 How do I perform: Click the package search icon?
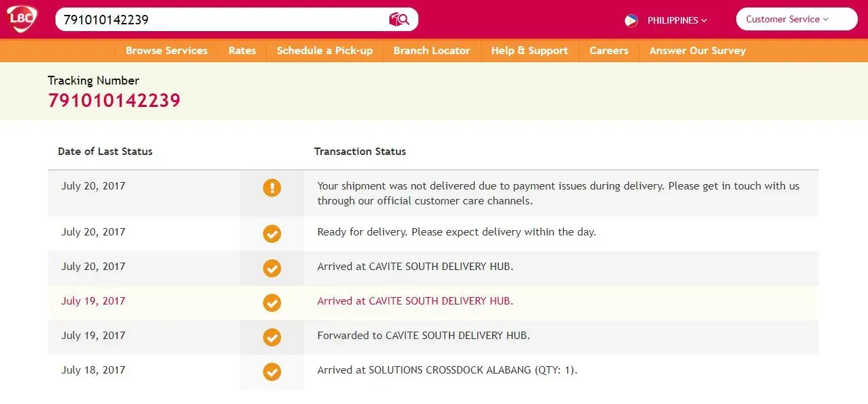[x=399, y=20]
